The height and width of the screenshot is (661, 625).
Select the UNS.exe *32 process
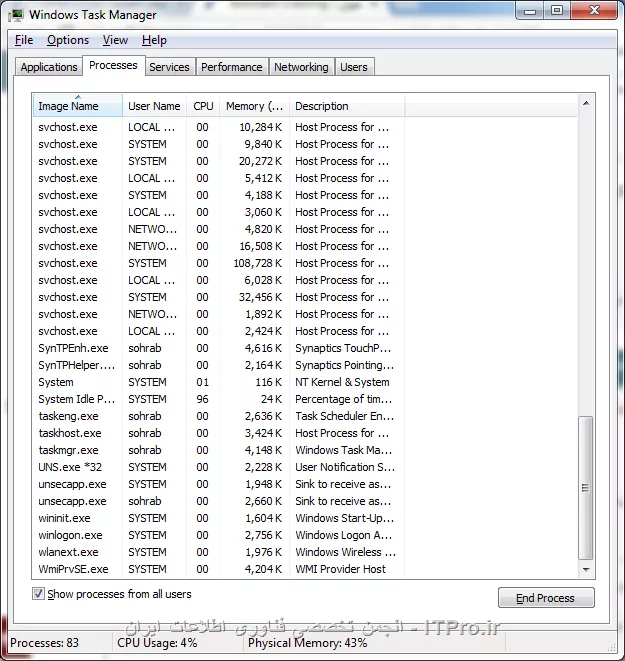(x=218, y=467)
